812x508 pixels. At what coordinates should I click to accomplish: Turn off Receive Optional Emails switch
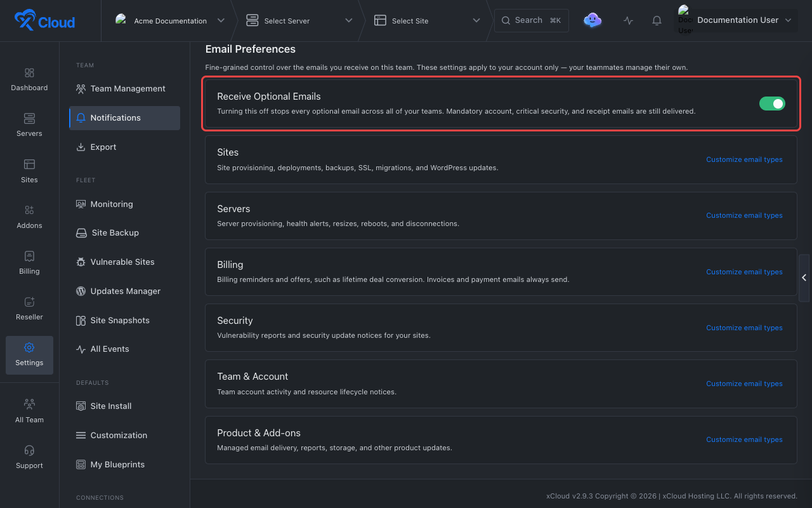click(x=772, y=104)
